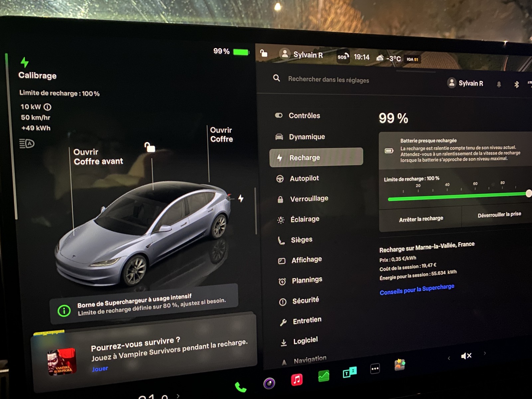Tap 'Coût de la session : 19,47 €'

click(x=408, y=267)
